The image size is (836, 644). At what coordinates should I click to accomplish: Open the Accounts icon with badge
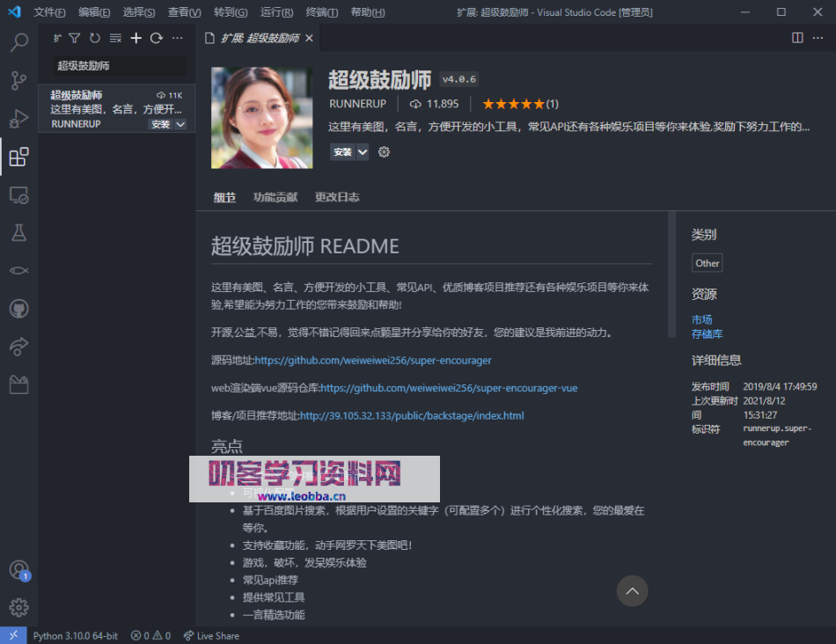click(x=18, y=569)
